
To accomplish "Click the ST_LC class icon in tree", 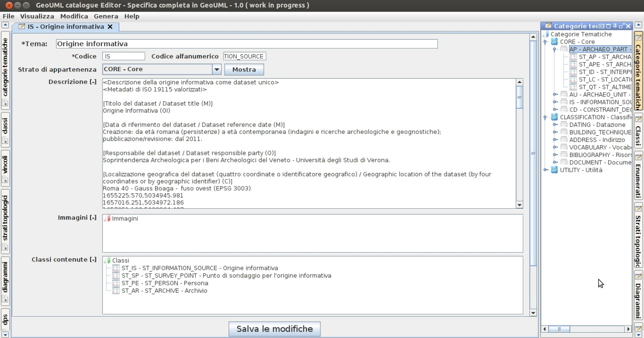I will (573, 80).
